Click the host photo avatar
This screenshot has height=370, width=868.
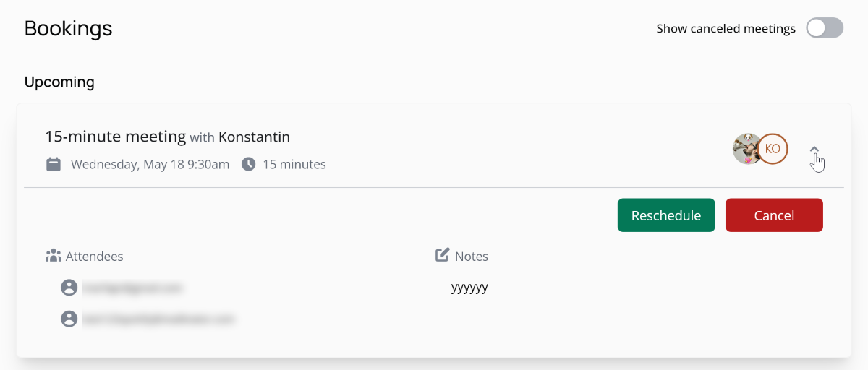coord(746,149)
